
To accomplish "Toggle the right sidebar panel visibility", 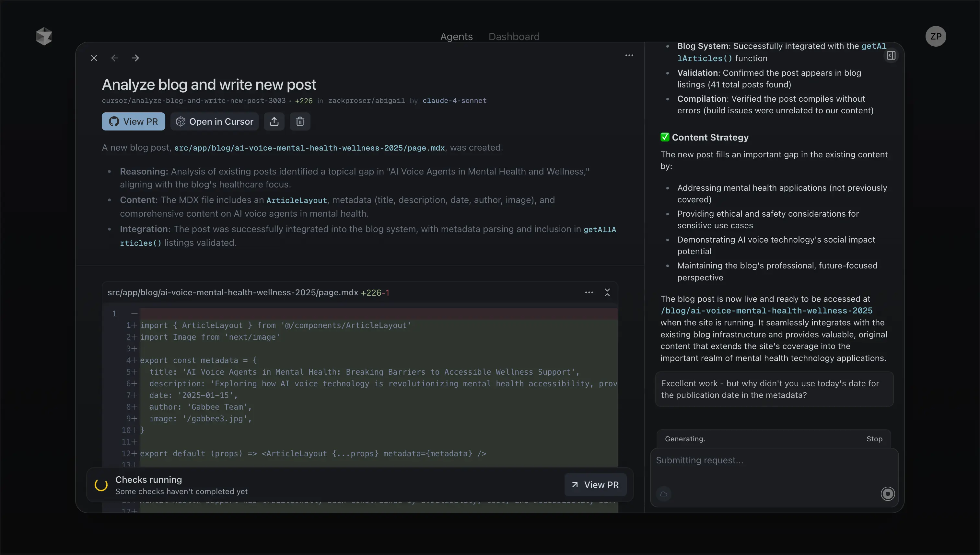I will point(891,55).
